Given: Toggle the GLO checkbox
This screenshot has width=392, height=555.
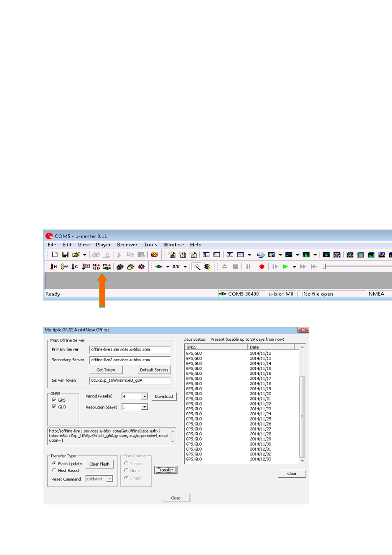Looking at the screenshot, I should [x=54, y=407].
